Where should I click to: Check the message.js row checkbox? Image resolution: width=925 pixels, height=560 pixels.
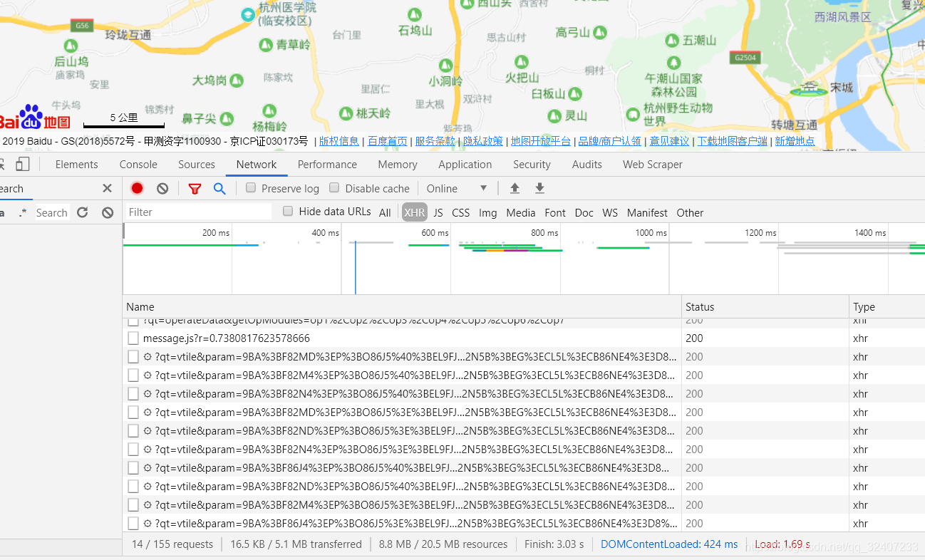click(x=133, y=338)
